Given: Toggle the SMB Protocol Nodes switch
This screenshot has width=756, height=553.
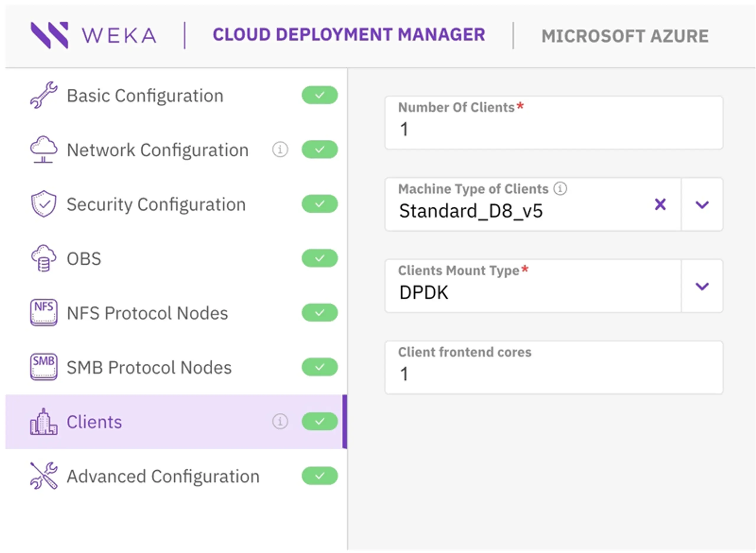Looking at the screenshot, I should 320,367.
